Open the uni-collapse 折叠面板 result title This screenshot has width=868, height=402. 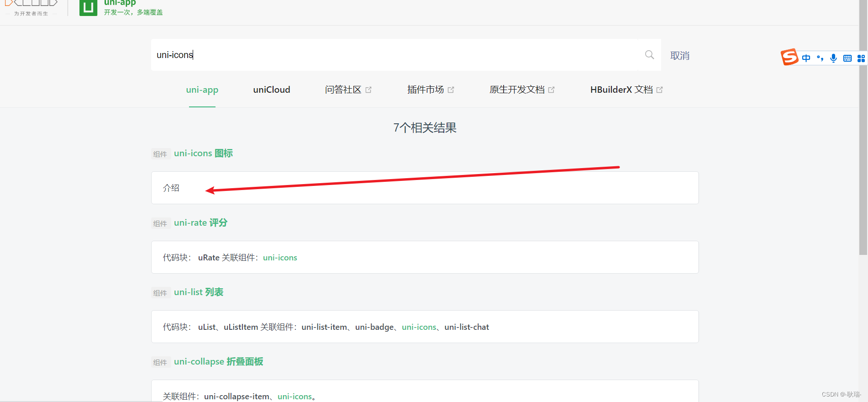coord(218,362)
